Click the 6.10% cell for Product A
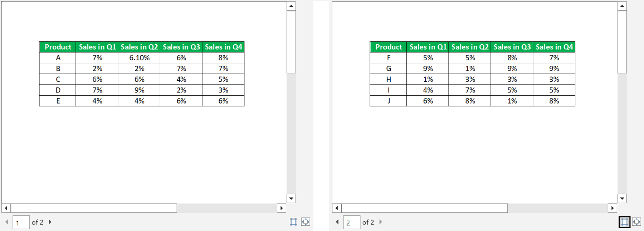The image size is (644, 231). click(139, 58)
